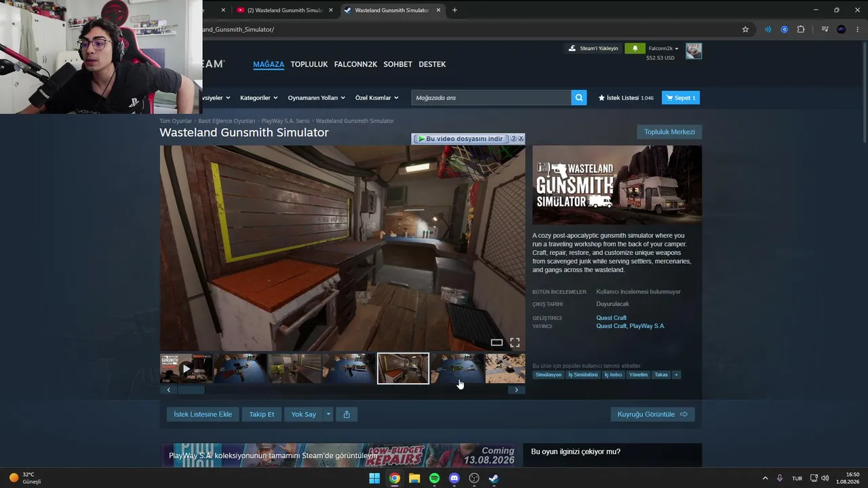Screen dimensions: 868x488
Task: Show previous thumbnails with left arrow
Action: pos(168,390)
